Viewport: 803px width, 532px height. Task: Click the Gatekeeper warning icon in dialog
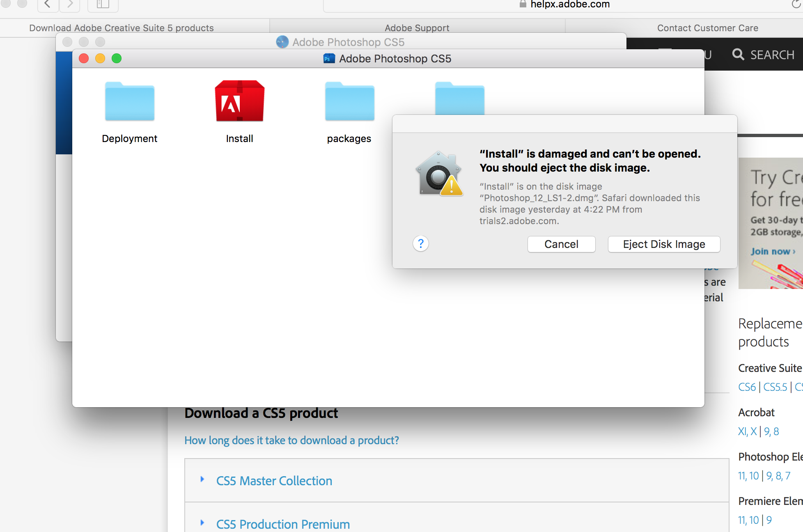tap(439, 174)
